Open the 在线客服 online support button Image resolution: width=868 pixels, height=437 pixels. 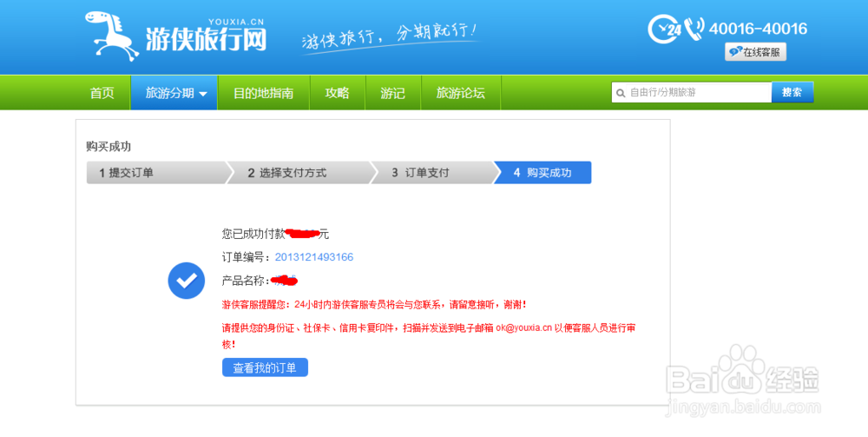click(x=756, y=52)
